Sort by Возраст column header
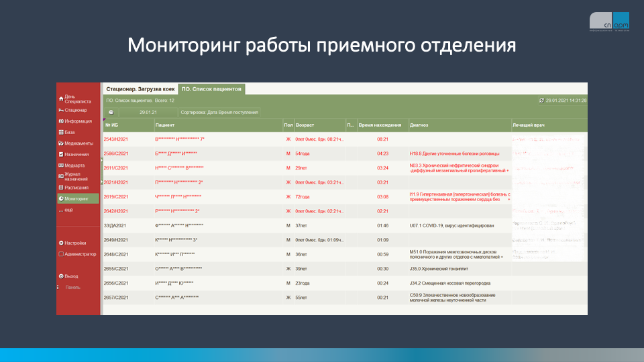Viewport: 644px width, 362px height. click(320, 125)
